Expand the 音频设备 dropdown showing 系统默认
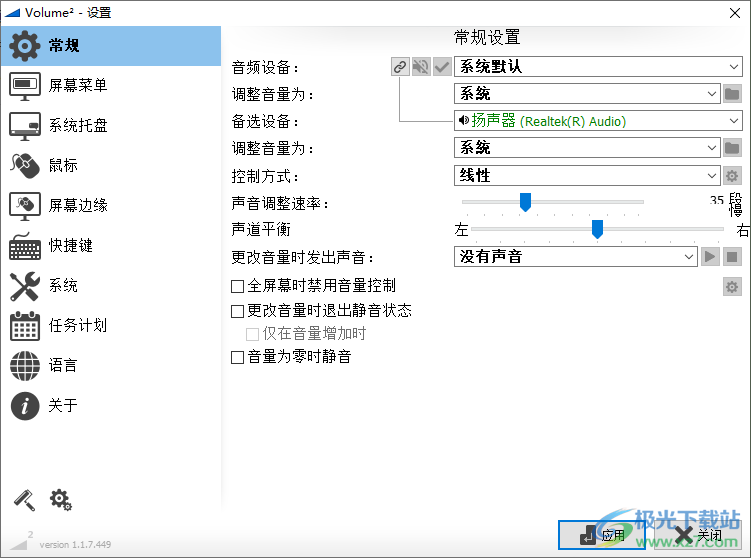 click(597, 67)
